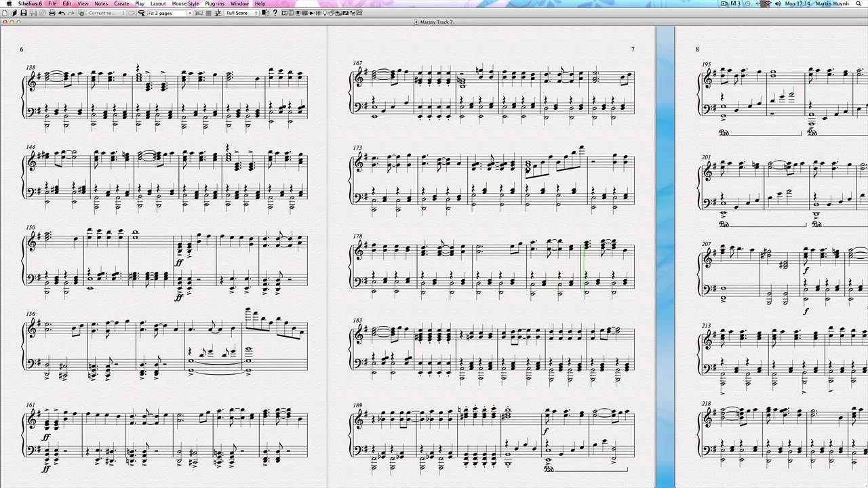Click Hide Tool Windows icon
The width and height of the screenshot is (868, 488).
click(x=359, y=13)
